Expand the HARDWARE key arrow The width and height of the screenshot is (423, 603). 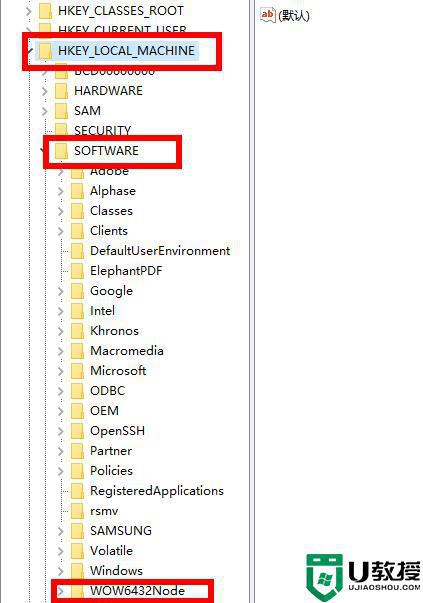point(45,91)
